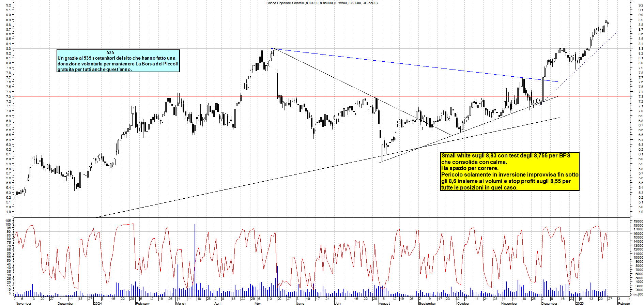
Task: Click the 'June' label on the time axis
Action: (300, 303)
